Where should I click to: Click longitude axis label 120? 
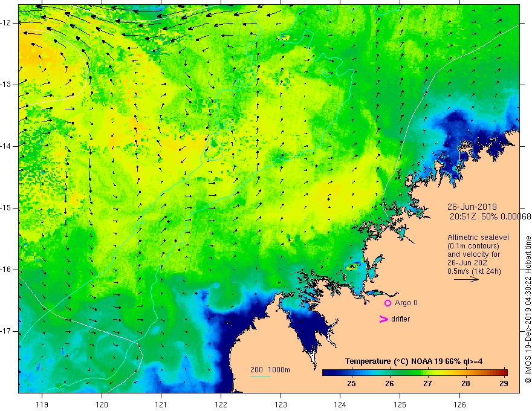tap(102, 404)
